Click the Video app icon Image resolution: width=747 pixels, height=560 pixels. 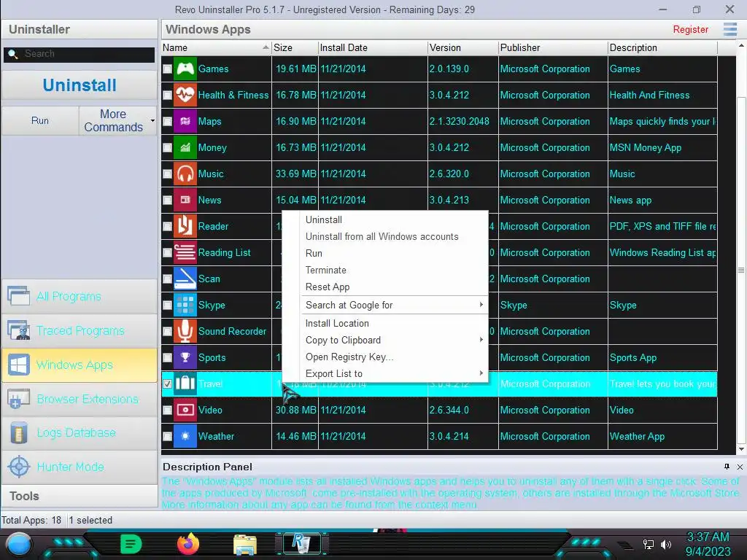point(185,410)
